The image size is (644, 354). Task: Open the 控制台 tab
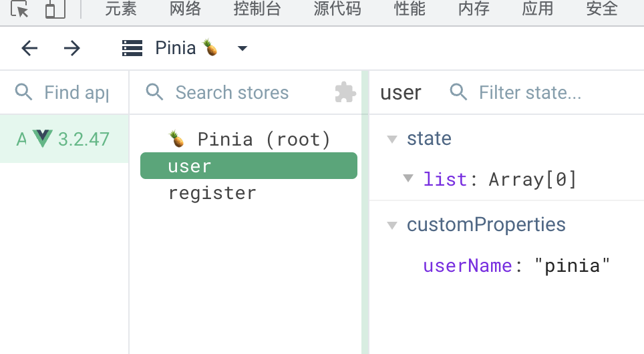(x=257, y=9)
